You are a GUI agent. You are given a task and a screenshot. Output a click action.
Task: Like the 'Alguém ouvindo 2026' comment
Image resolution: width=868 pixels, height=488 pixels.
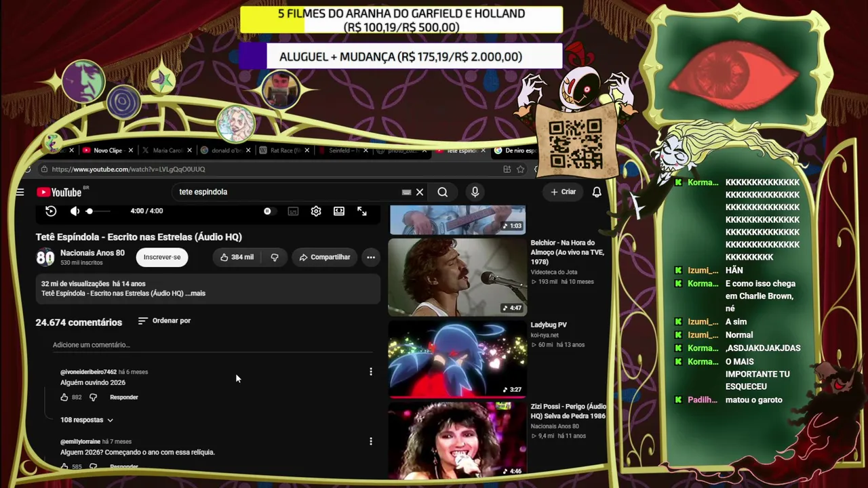[64, 397]
